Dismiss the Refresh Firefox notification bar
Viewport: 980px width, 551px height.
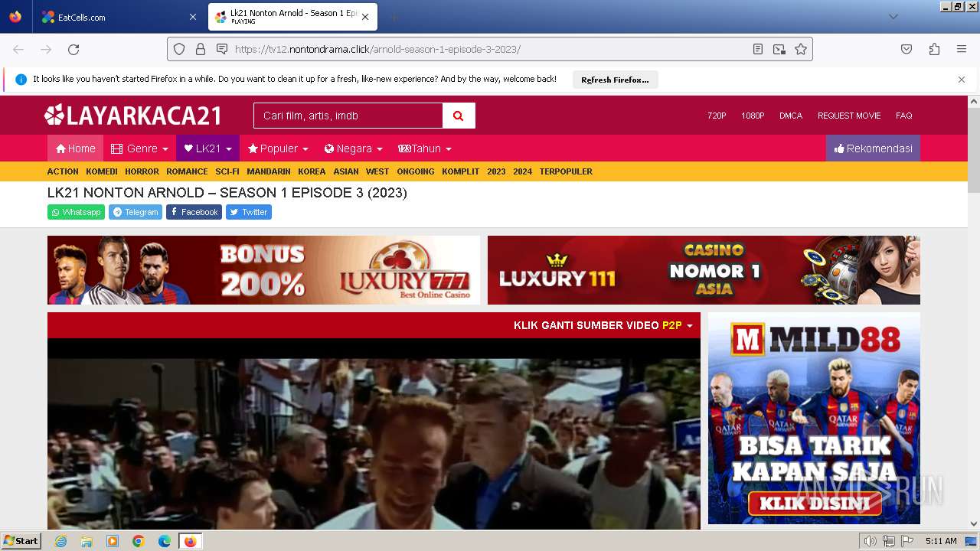point(962,80)
